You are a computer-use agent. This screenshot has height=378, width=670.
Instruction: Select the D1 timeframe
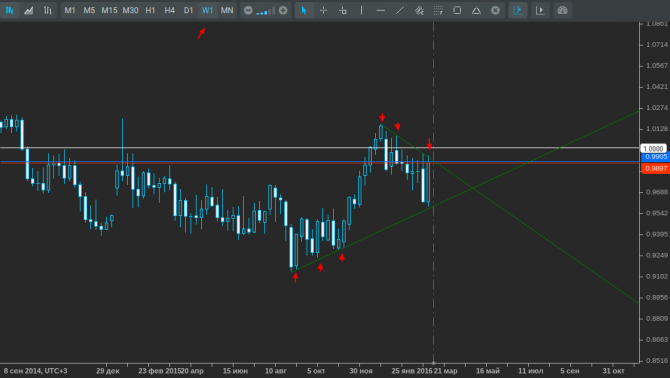(x=188, y=10)
